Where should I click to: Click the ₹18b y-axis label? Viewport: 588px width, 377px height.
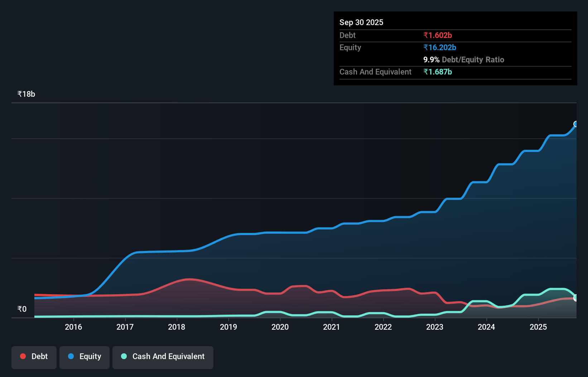point(26,94)
